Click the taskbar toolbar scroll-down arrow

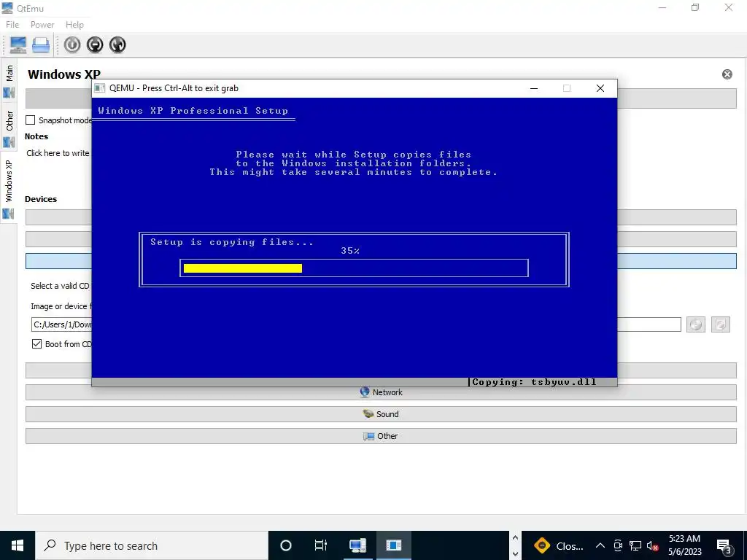[515, 554]
